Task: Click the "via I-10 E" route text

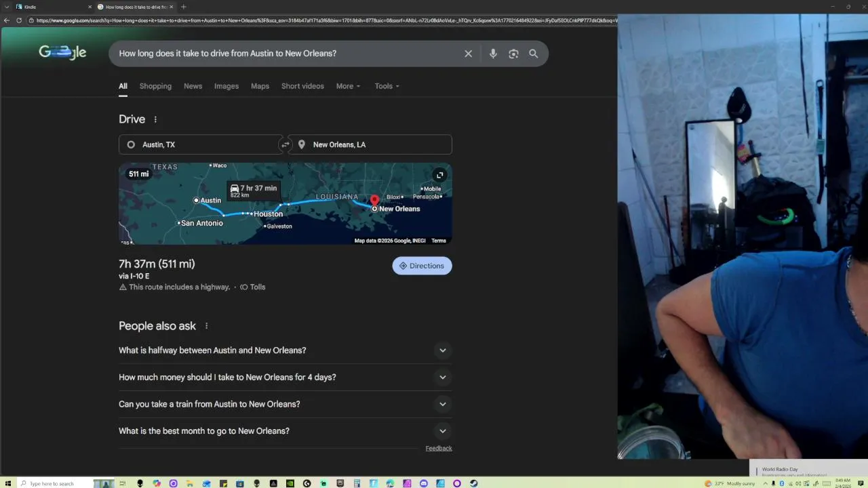Action: tap(134, 277)
